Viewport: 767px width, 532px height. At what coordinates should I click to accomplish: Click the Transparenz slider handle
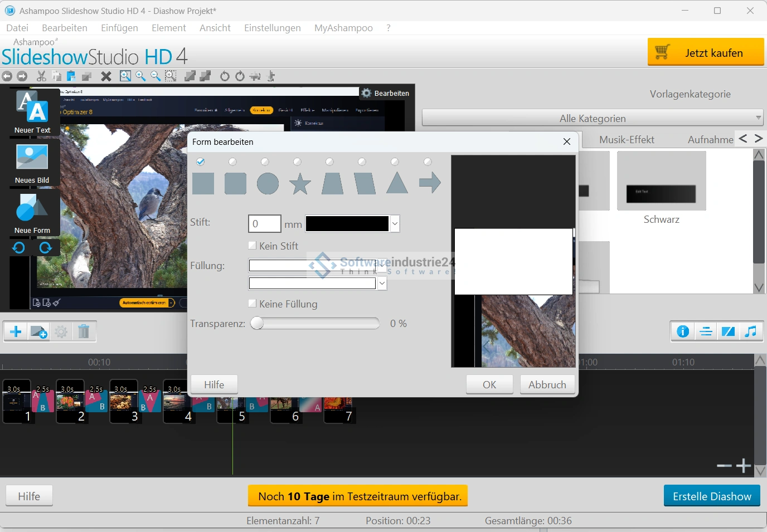tap(257, 324)
